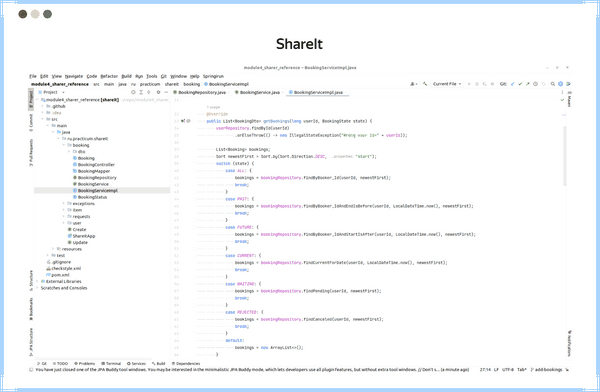
Task: Open editor tabs more-options dots icon
Action: (562, 92)
